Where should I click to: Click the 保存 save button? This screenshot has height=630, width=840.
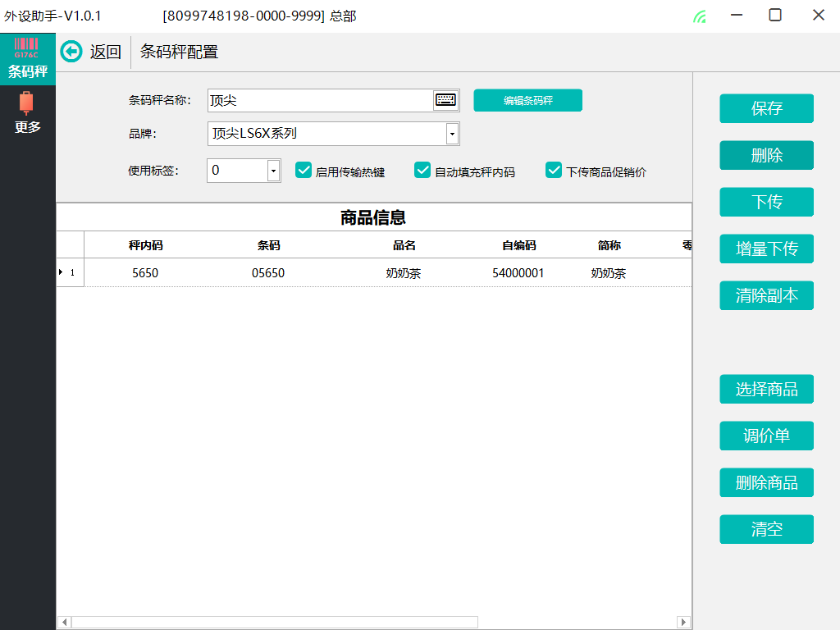pos(766,108)
